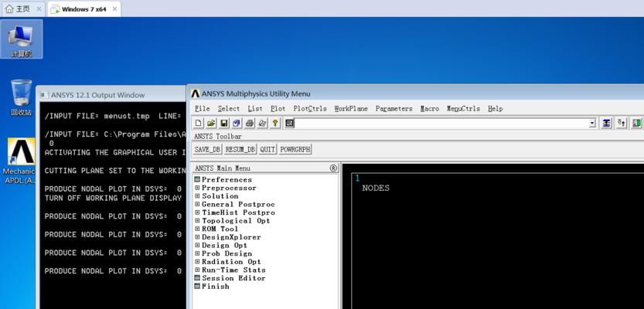Expand the Run-Time Stats node
This screenshot has height=309, width=644.
tap(197, 270)
